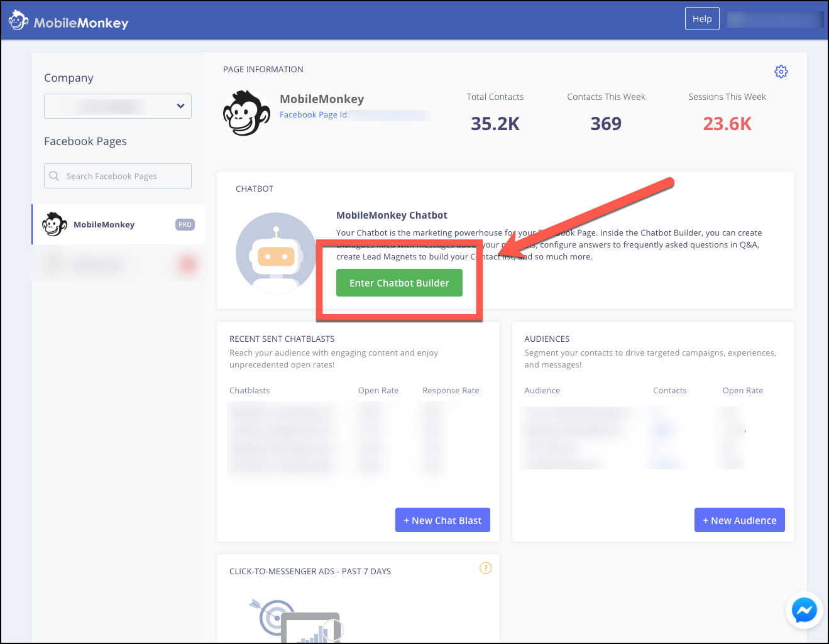Click Enter Chatbot Builder button
Screen dimensions: 829x644
pyautogui.click(x=399, y=283)
